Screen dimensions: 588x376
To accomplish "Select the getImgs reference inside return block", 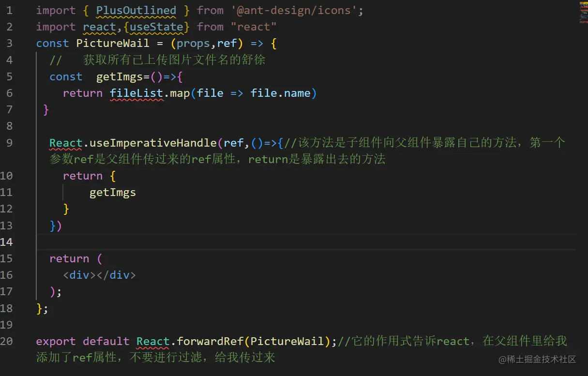I will [112, 192].
